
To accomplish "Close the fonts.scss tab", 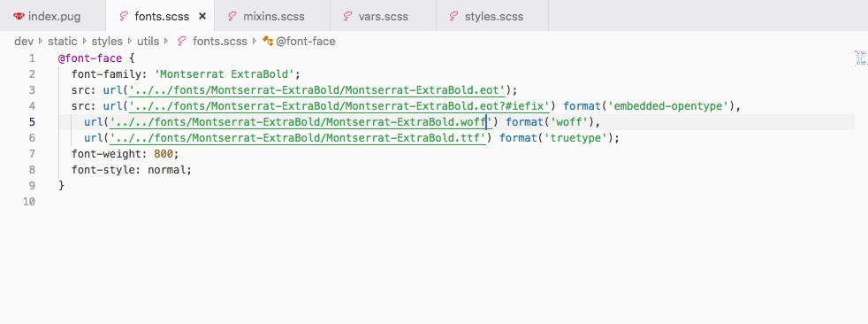I will 202,16.
